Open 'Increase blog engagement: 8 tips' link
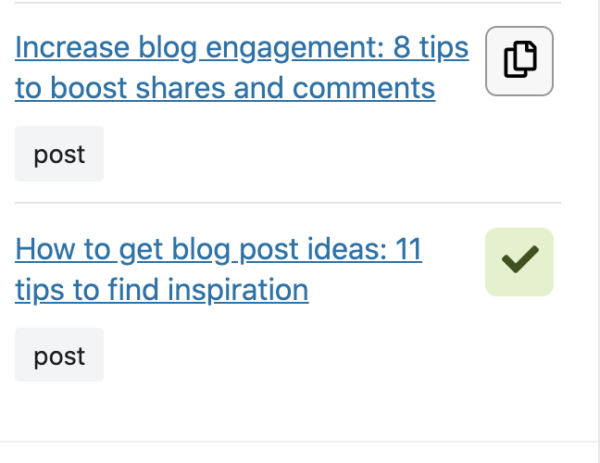 pos(241,48)
